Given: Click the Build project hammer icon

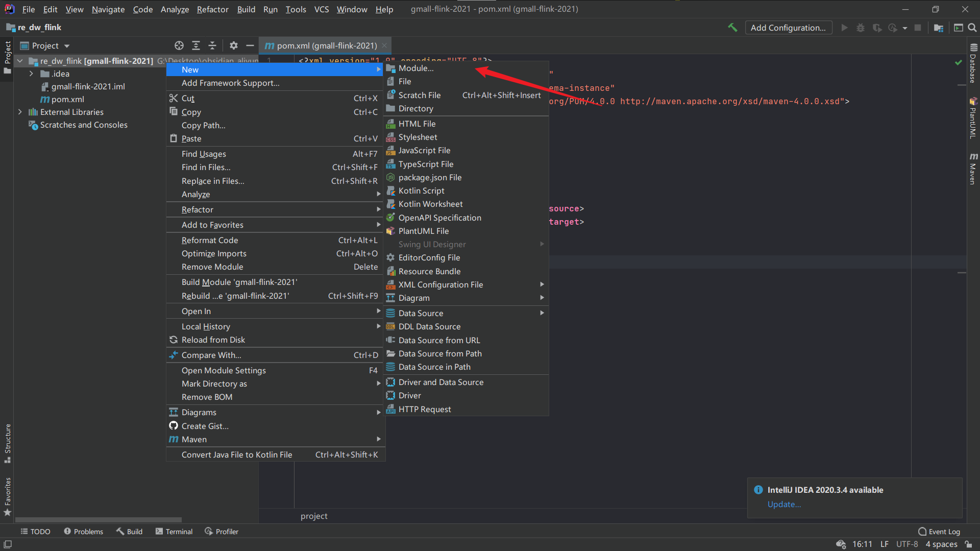Looking at the screenshot, I should coord(732,28).
